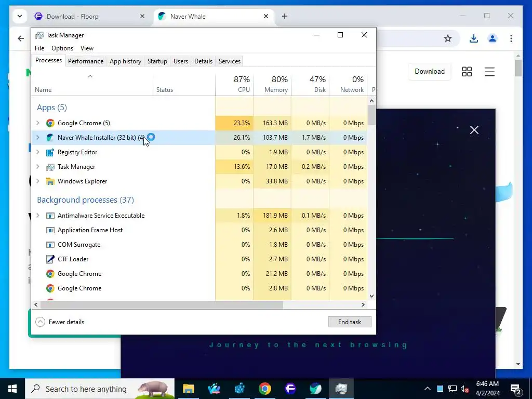The width and height of the screenshot is (532, 399).
Task: Switch to the Users tab
Action: (x=180, y=61)
